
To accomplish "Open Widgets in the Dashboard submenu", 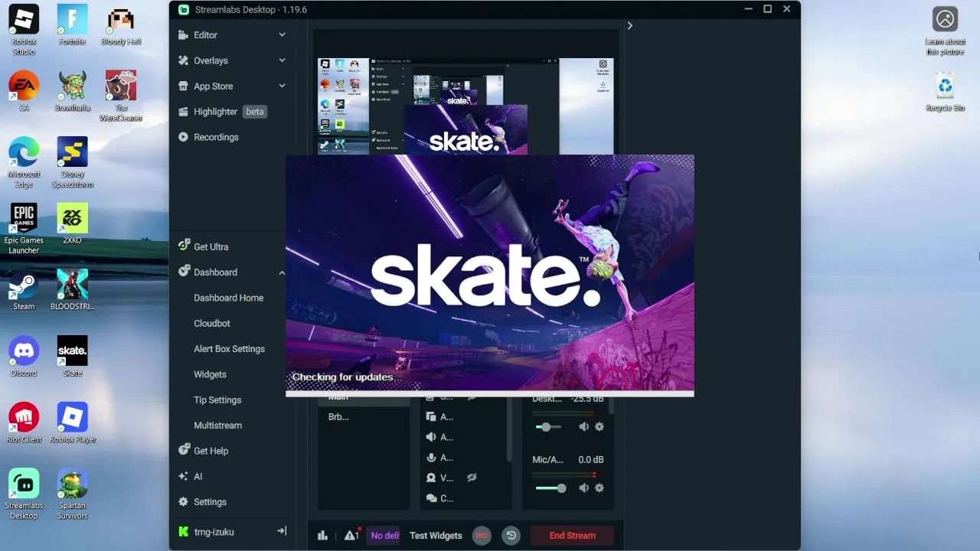I will [210, 374].
